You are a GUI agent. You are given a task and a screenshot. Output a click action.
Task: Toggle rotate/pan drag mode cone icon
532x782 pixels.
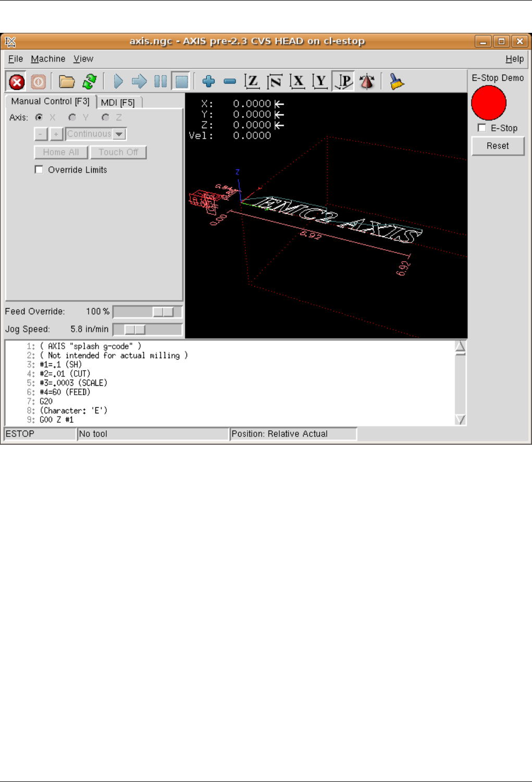coord(367,81)
